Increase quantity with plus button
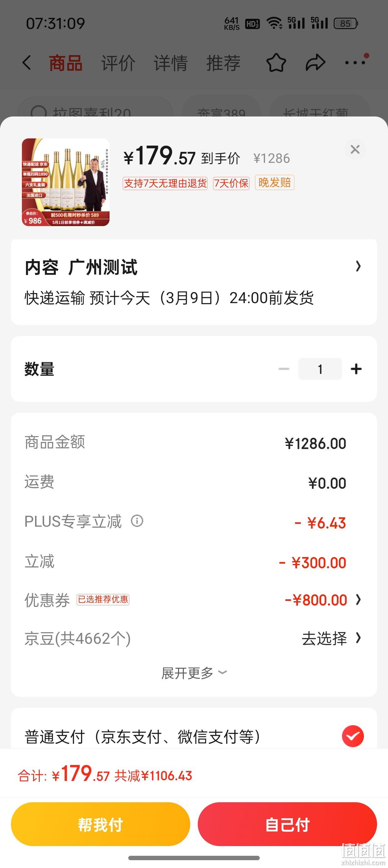Image resolution: width=388 pixels, height=868 pixels. click(356, 369)
